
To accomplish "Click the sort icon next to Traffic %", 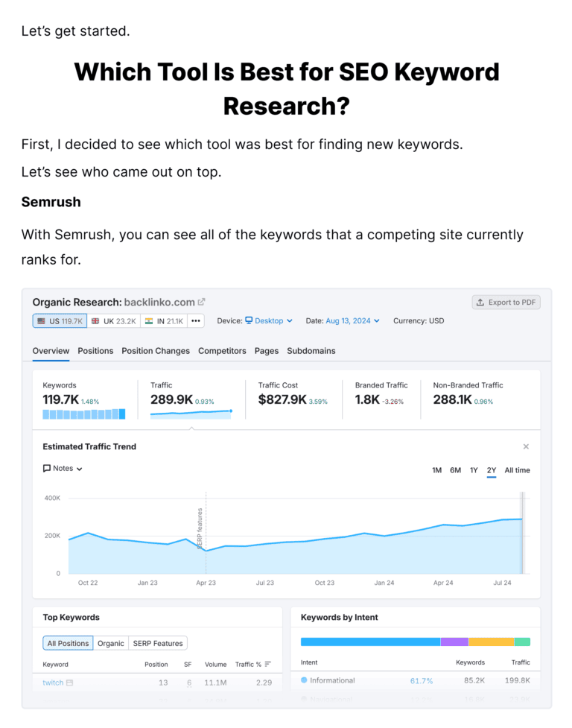I will tap(268, 665).
